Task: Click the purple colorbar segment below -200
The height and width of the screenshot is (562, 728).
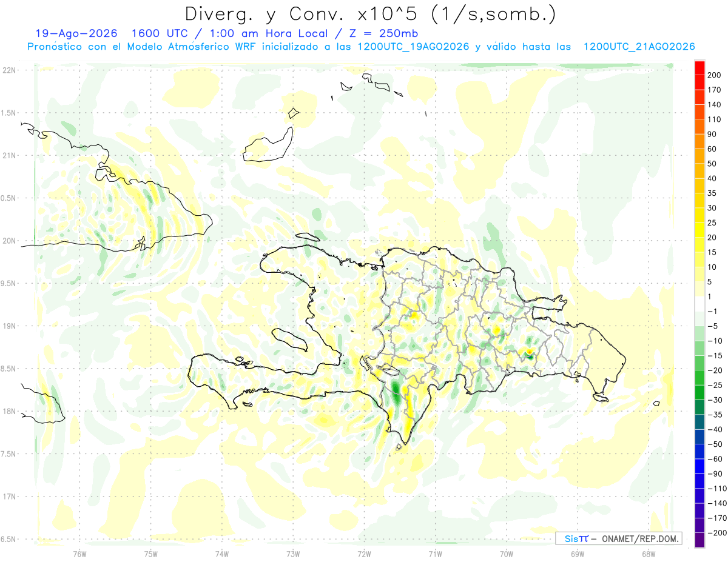Action: pyautogui.click(x=700, y=540)
